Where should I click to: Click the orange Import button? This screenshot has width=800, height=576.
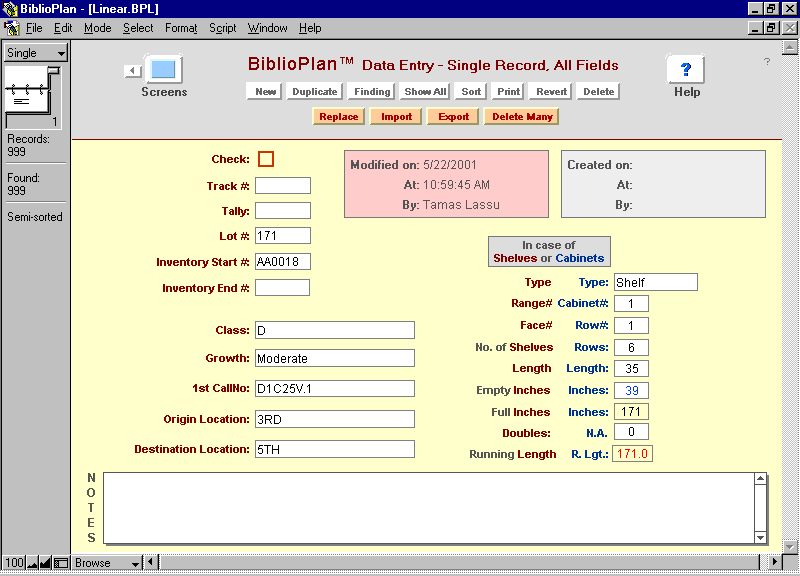point(396,116)
